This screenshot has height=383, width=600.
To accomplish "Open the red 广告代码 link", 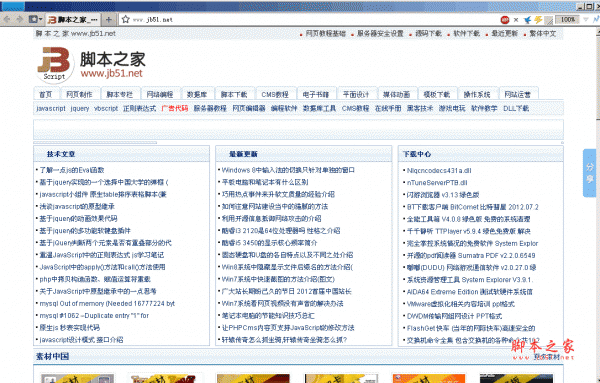I will [175, 108].
